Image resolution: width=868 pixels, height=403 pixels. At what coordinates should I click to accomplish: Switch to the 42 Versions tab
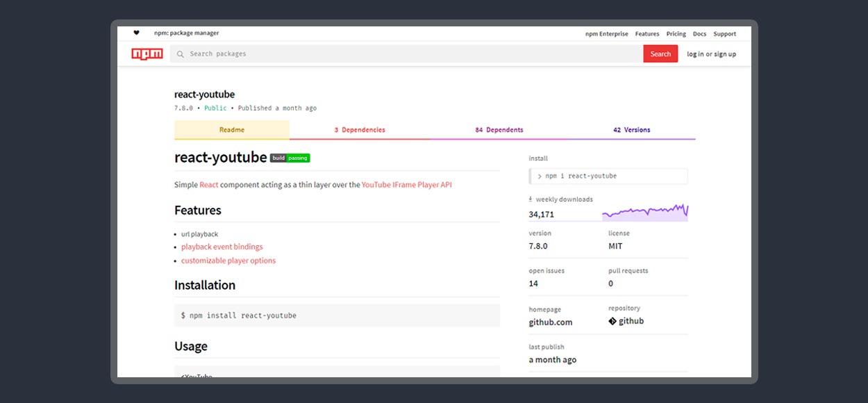[x=632, y=130]
